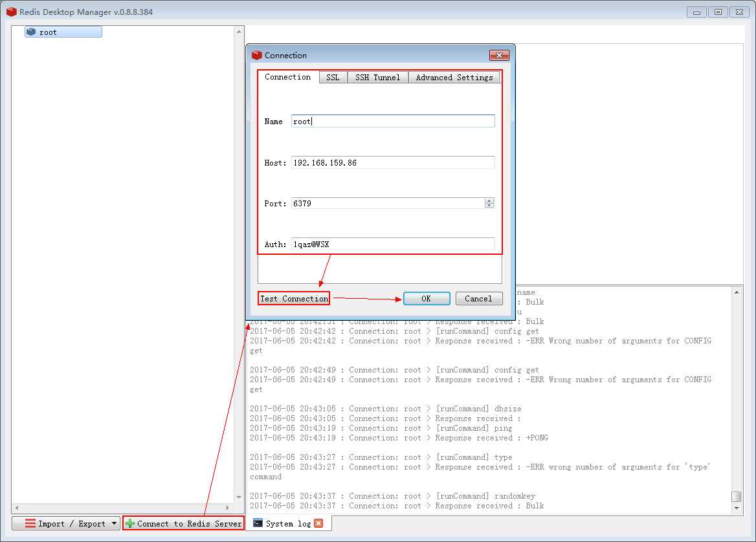Click the root database icon in the tree

pos(31,32)
